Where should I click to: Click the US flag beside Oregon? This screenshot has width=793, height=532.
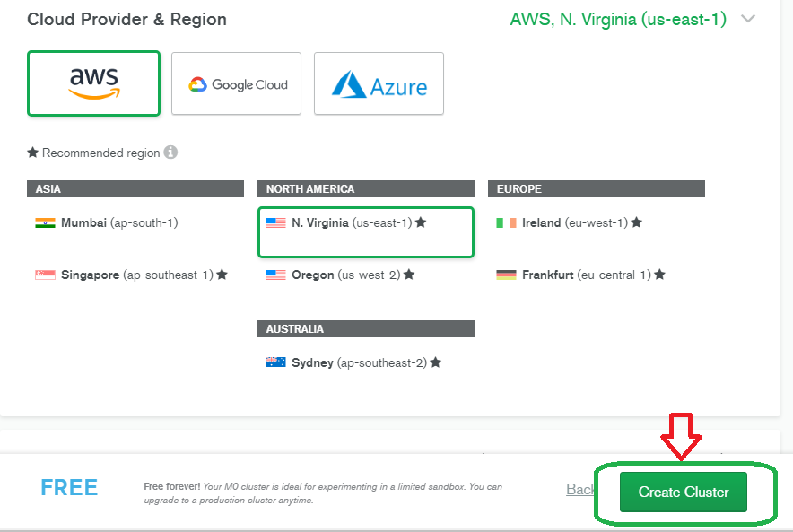point(275,275)
